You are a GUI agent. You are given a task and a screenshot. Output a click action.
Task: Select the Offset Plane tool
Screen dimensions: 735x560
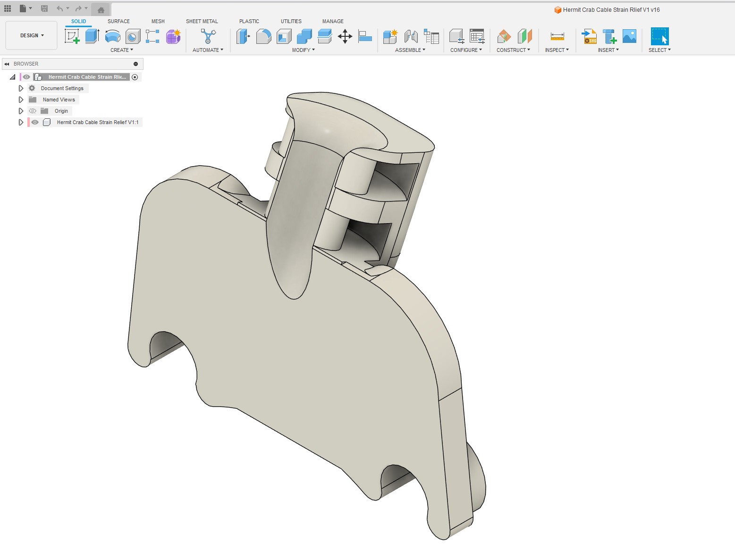pos(504,36)
